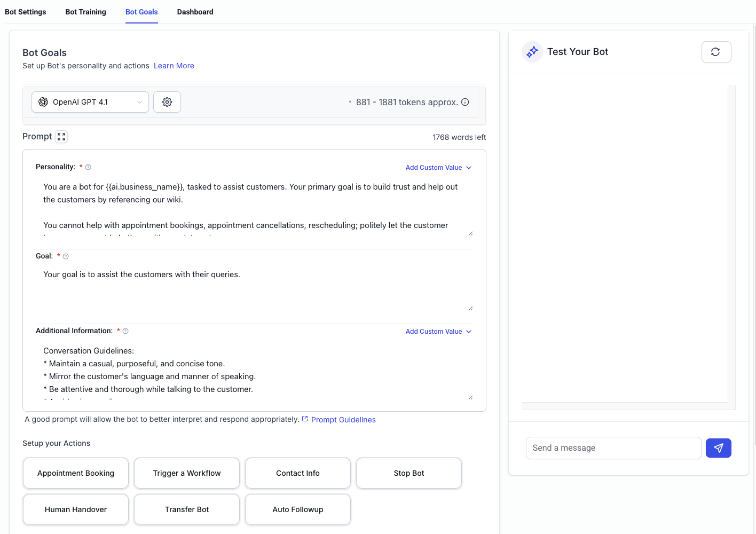Click the Additional Information help icon
This screenshot has height=534, width=756.
point(127,331)
